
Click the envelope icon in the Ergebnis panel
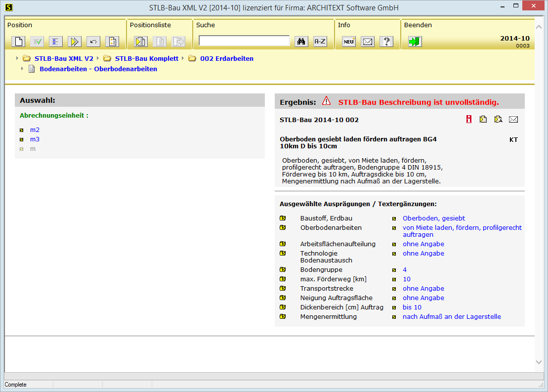coord(513,120)
